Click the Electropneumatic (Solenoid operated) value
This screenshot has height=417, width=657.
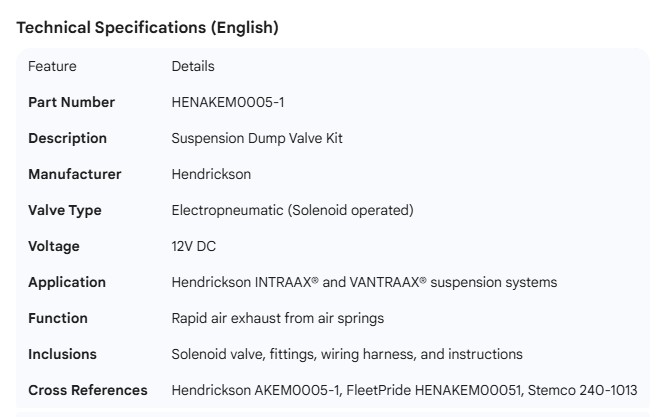292,210
